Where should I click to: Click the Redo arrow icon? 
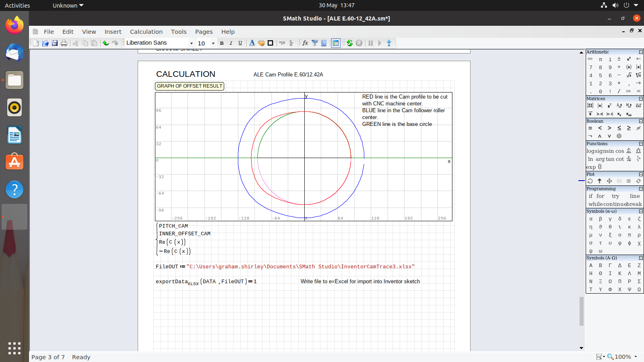pos(115,43)
